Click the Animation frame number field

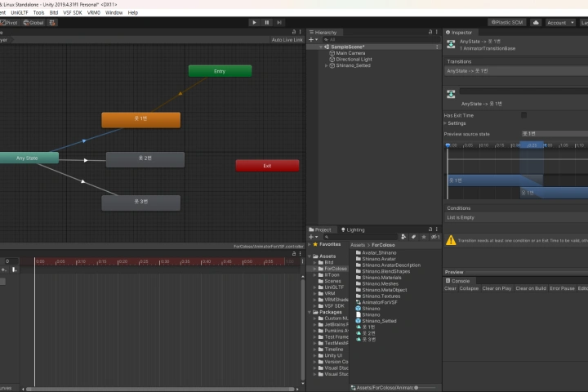point(9,261)
